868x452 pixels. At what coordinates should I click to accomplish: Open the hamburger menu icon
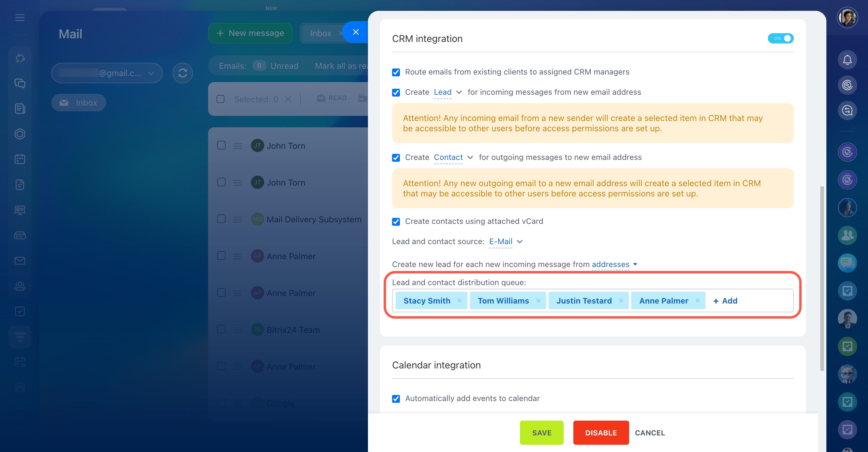tap(20, 18)
